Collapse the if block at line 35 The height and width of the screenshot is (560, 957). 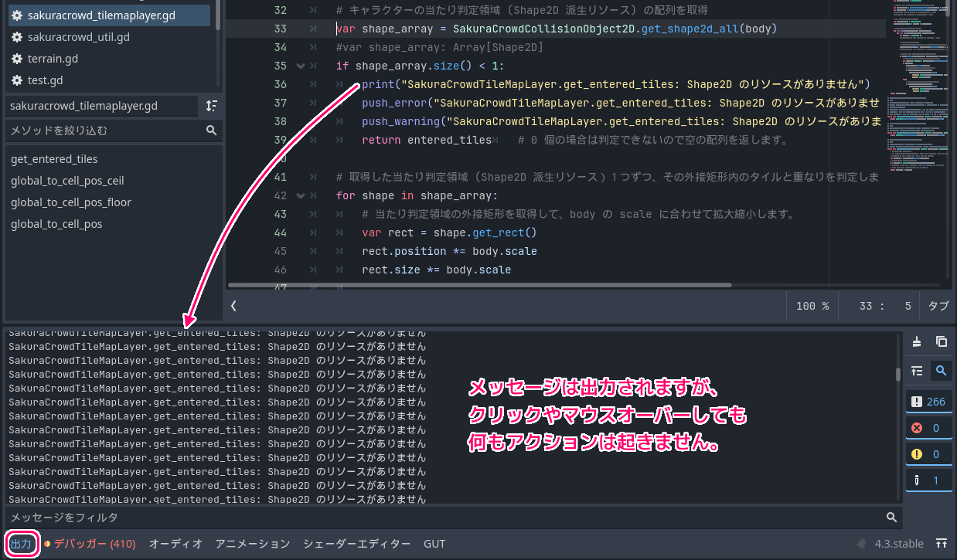point(301,66)
